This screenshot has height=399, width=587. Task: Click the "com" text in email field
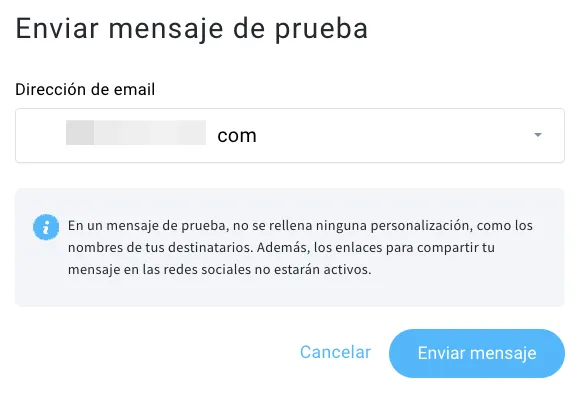[x=237, y=135]
